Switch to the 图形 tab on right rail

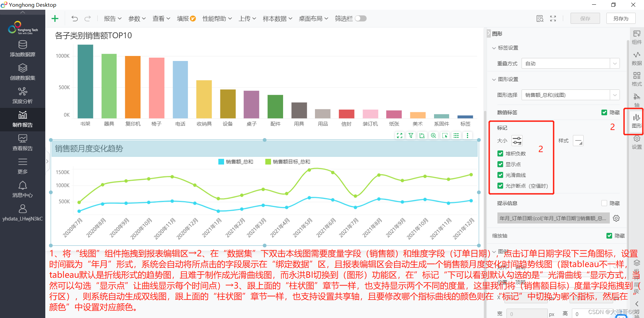[637, 121]
